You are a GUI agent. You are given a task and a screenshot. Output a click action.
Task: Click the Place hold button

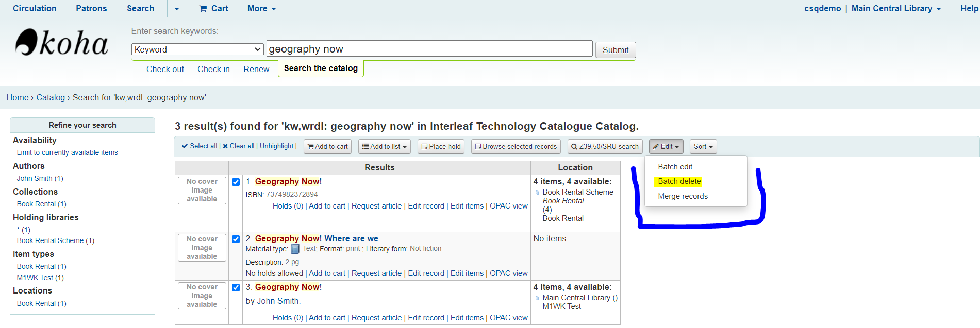coord(441,146)
